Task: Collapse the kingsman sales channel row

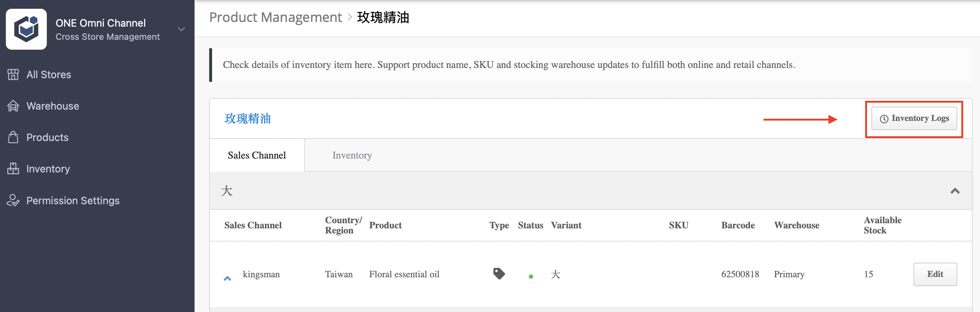Action: (x=227, y=278)
